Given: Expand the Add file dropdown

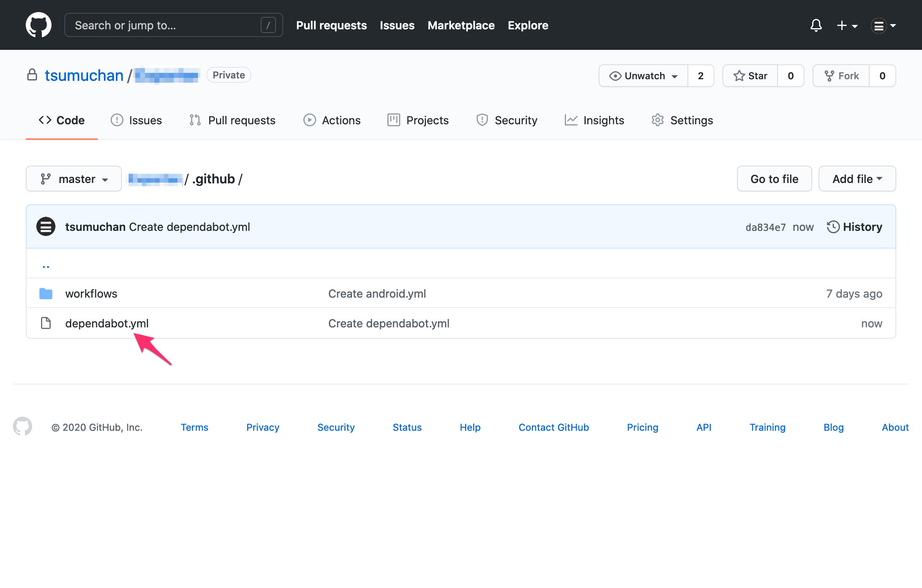Looking at the screenshot, I should [x=857, y=179].
